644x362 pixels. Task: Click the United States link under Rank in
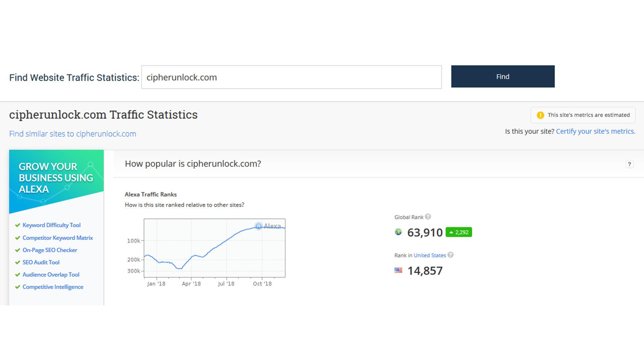430,255
